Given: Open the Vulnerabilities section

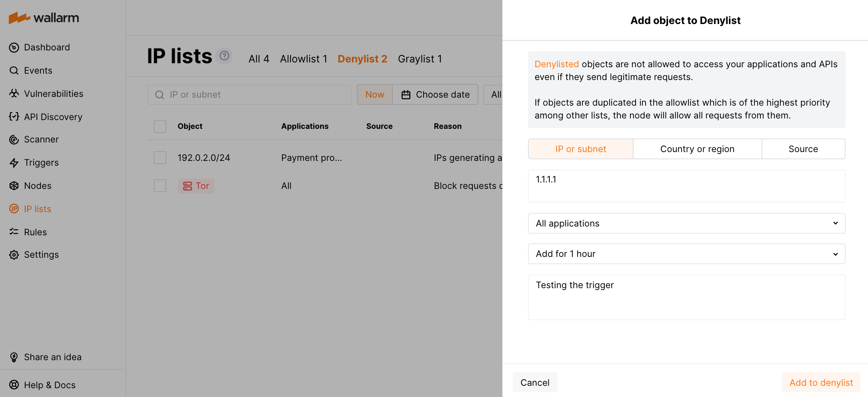Looking at the screenshot, I should click(53, 94).
